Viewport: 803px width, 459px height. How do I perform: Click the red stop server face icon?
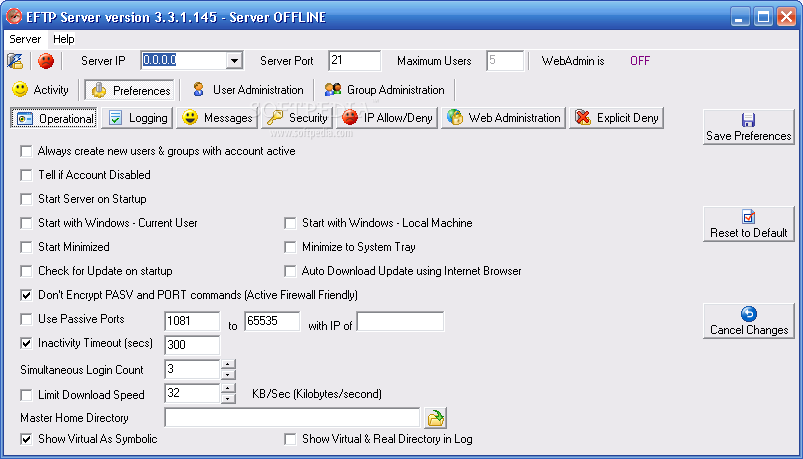click(46, 61)
